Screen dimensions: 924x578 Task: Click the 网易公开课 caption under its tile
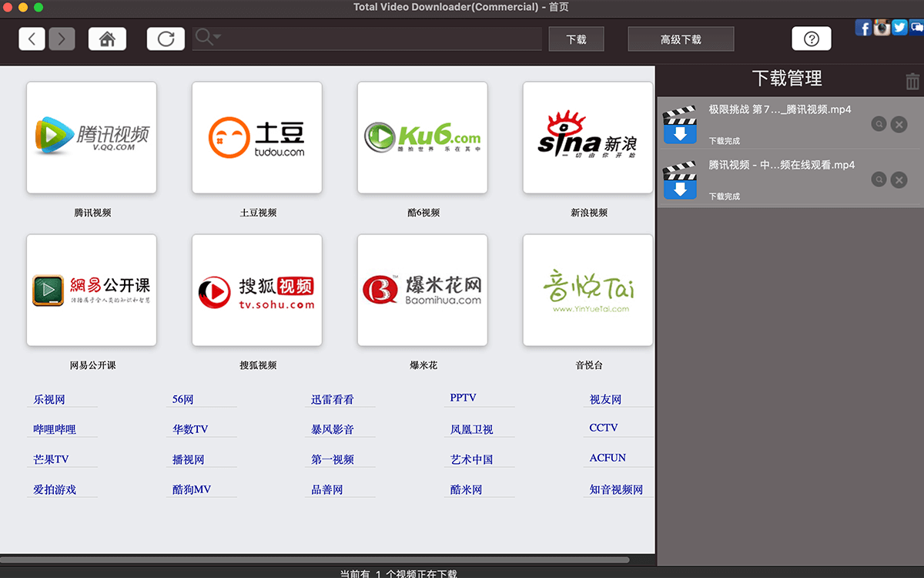coord(92,365)
